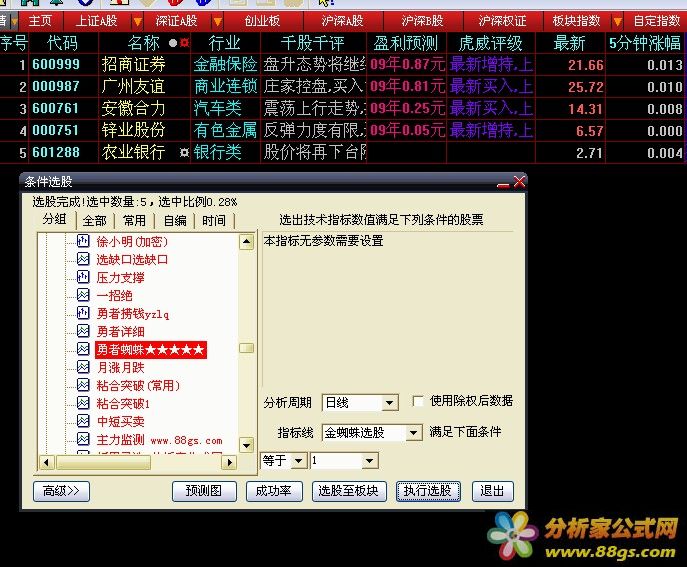Select 月涨月跌 formula in list

(120, 368)
